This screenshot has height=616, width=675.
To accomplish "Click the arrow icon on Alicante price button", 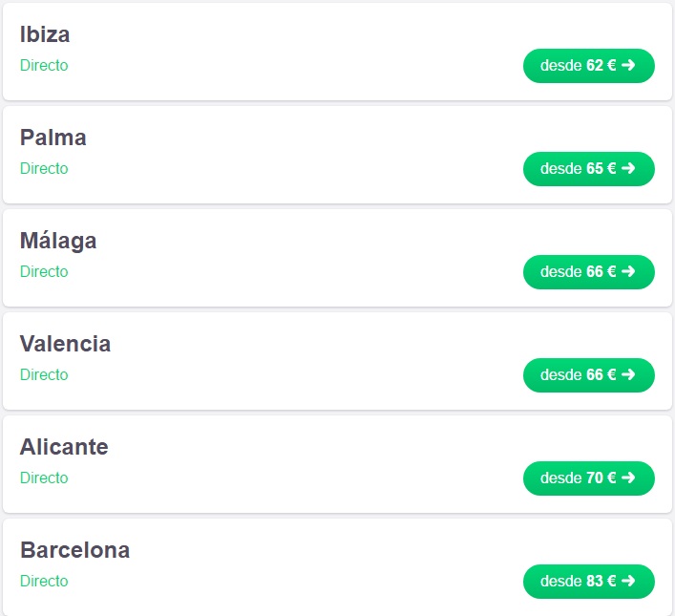I will point(628,478).
